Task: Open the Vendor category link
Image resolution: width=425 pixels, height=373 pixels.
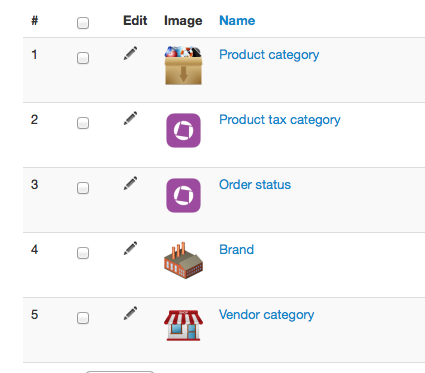Action: (x=266, y=315)
